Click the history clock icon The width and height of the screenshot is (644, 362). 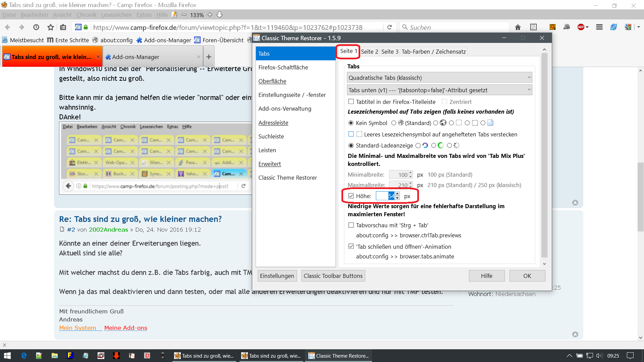coord(36,27)
